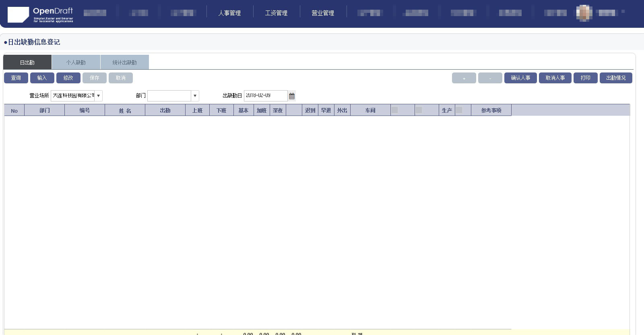Open the calendar date picker icon

coord(292,96)
